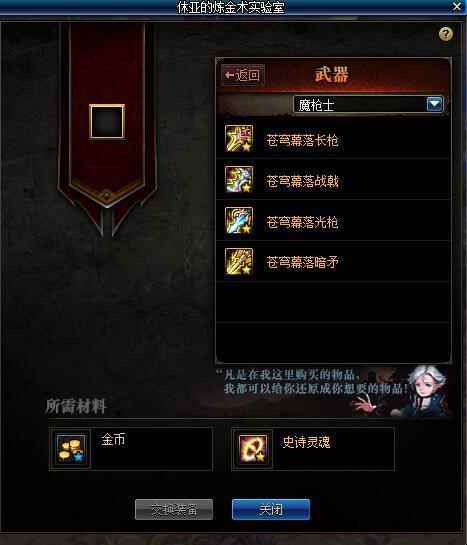This screenshot has height=545, width=467.
Task: Click the 苍穹幕落战戟 weapon icon
Action: (239, 179)
